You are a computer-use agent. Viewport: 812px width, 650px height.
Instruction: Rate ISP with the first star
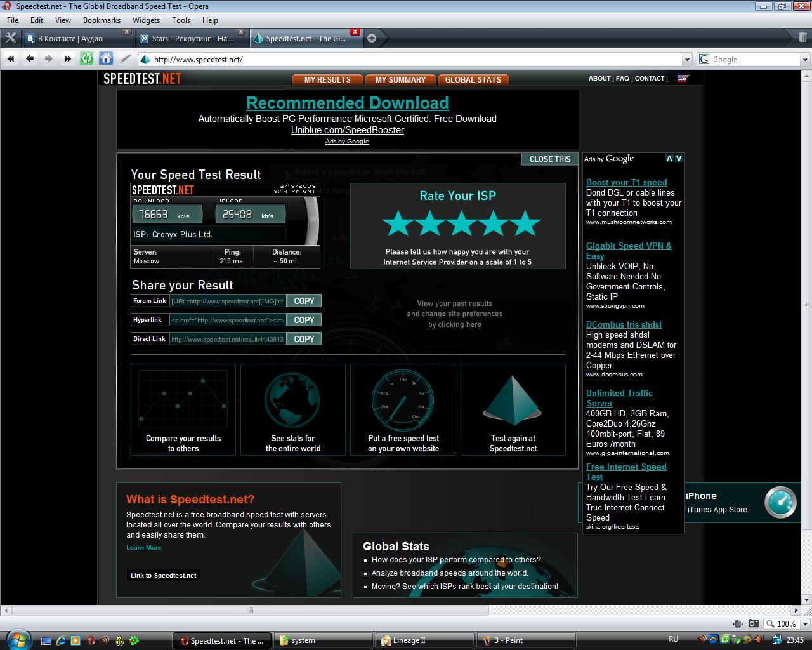coord(398,223)
